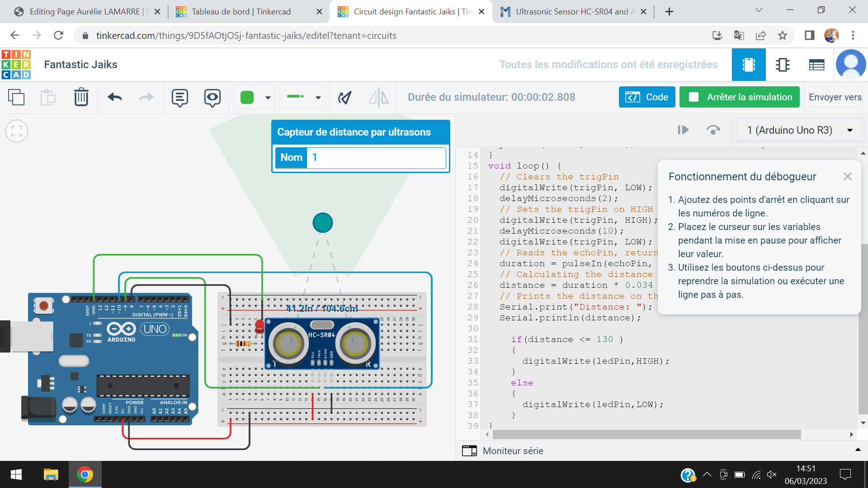Click the address bar URL

[x=246, y=36]
